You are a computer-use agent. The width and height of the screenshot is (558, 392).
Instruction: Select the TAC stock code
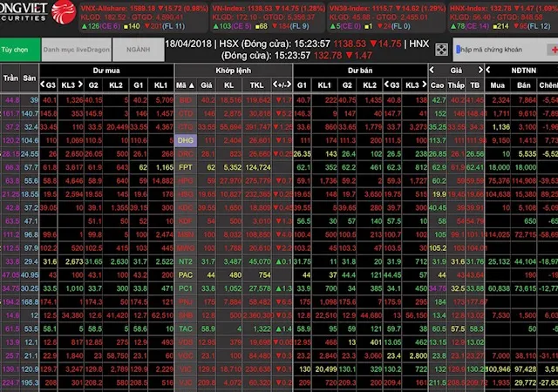186,328
